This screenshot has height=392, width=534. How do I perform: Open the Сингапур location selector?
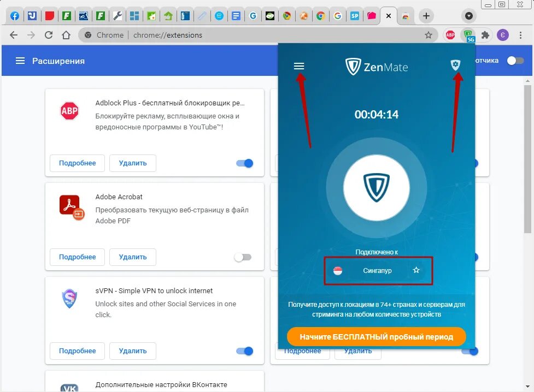click(378, 270)
